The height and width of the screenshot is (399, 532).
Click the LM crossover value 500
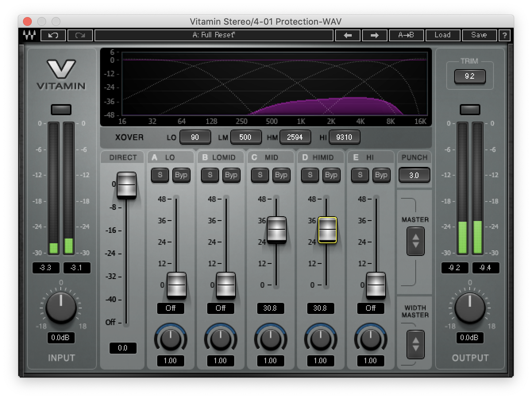click(245, 137)
